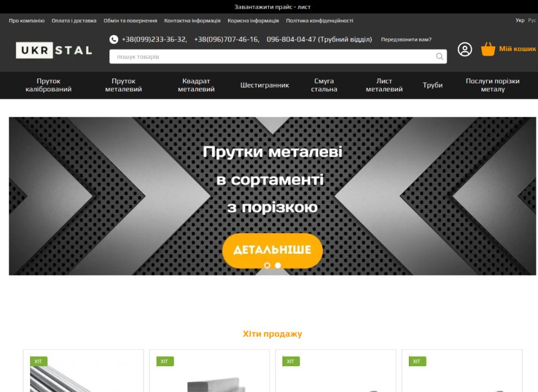This screenshot has height=392, width=538.
Task: Open the Про компанію page
Action: [27, 20]
